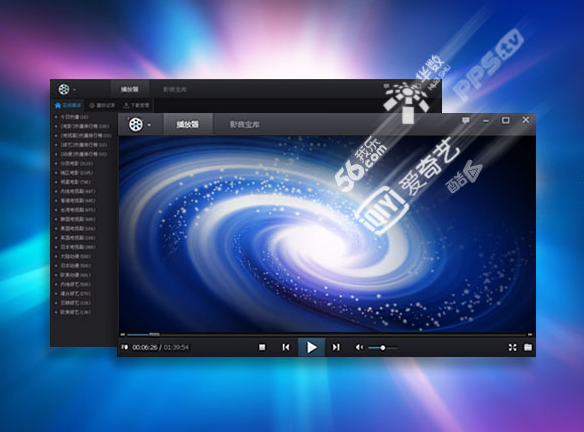Toggle fullscreen mode in the player
Viewport: 584px width, 432px height.
(512, 347)
